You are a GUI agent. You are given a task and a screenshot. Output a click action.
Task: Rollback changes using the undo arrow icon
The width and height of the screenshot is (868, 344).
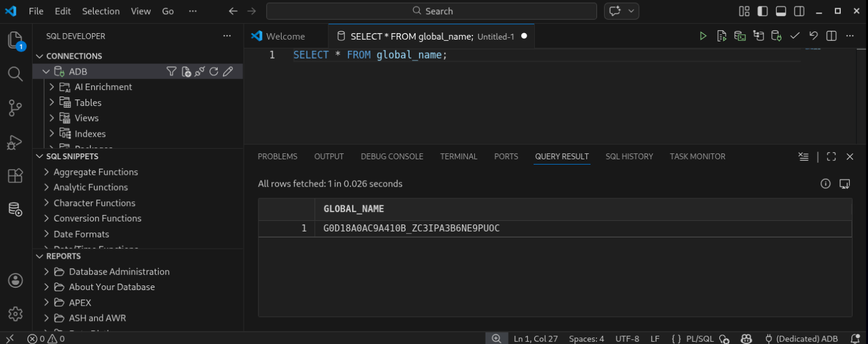tap(813, 36)
